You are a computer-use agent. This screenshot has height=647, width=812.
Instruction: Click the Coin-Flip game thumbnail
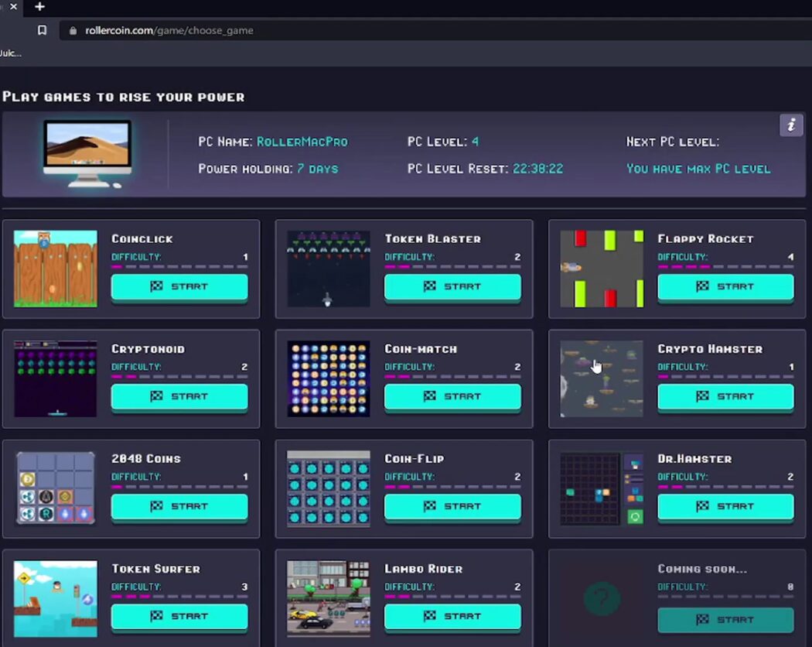[329, 488]
